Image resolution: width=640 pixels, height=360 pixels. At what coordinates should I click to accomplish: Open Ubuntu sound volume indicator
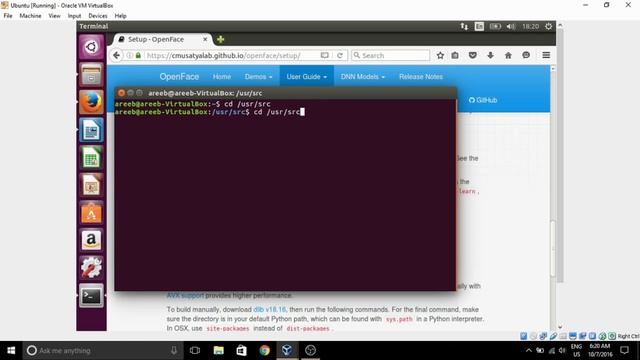(x=511, y=26)
